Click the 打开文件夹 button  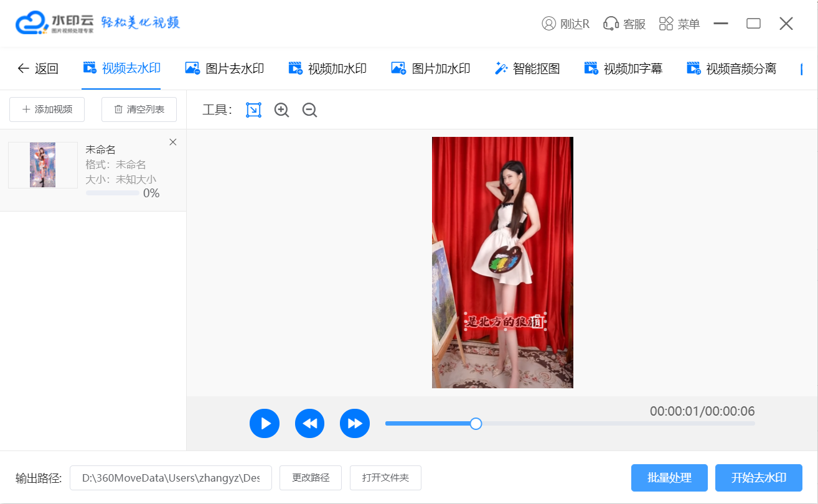385,478
